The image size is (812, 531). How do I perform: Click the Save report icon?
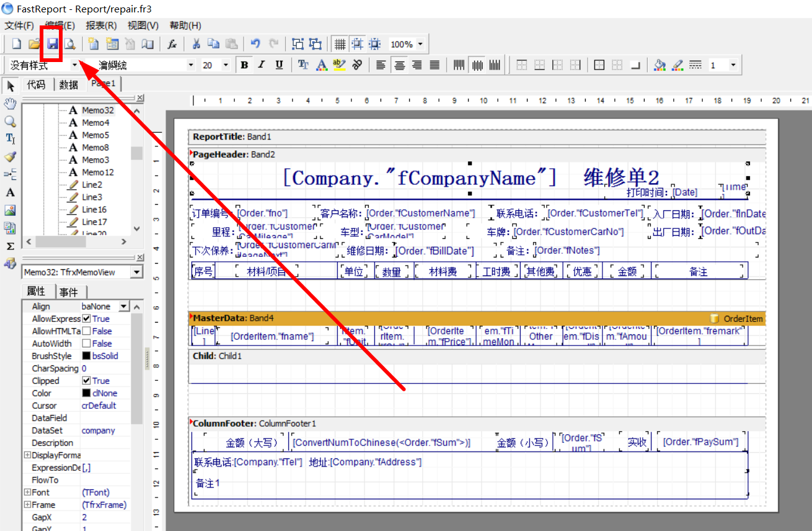53,44
